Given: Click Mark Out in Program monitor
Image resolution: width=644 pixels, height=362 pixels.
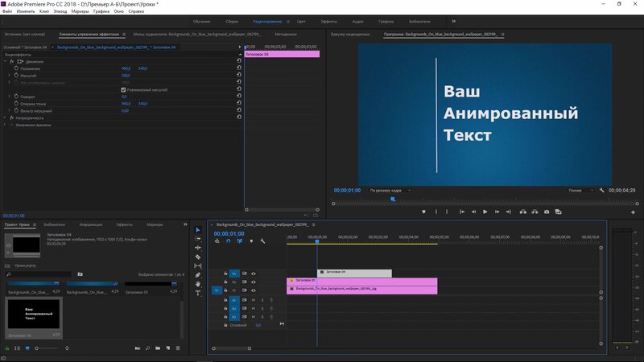Looking at the screenshot, I should (x=447, y=212).
